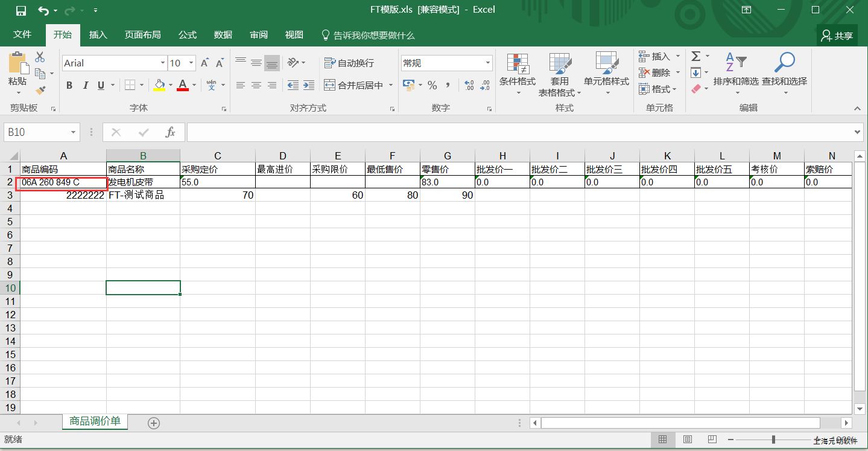868x451 pixels.
Task: Click the Insert Function fx icon
Action: (x=171, y=132)
